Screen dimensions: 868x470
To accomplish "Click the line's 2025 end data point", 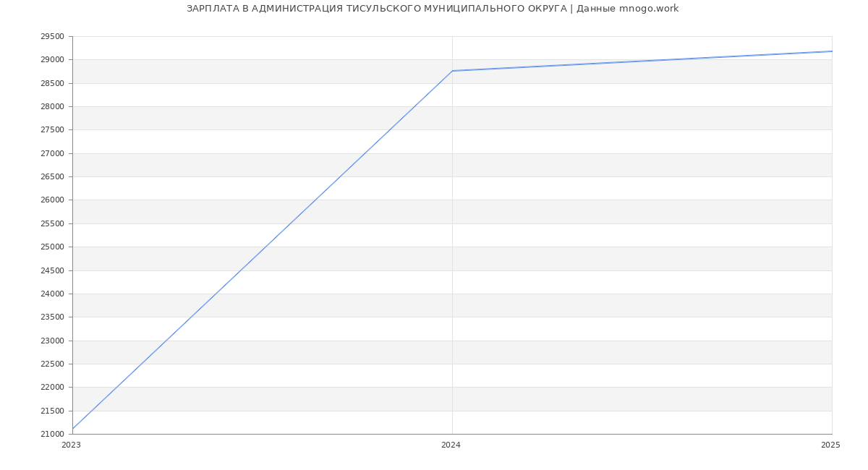I will [x=832, y=51].
